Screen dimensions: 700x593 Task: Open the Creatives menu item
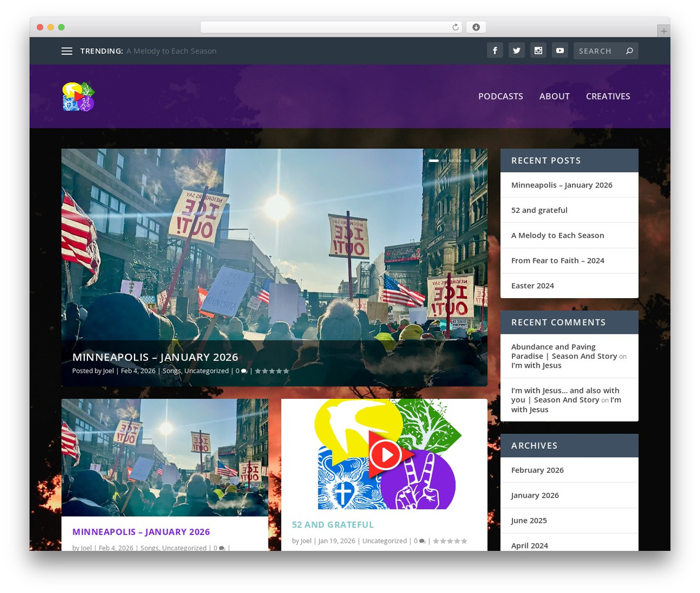click(608, 96)
